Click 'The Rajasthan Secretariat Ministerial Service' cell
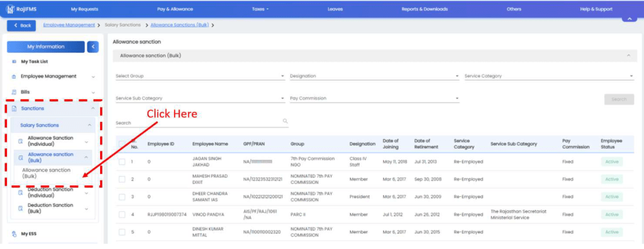 (x=519, y=214)
